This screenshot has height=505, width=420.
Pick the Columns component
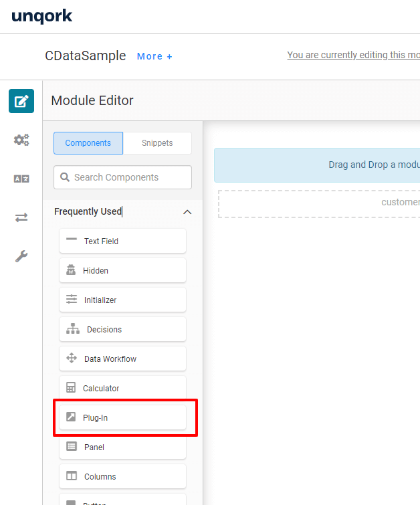click(122, 476)
